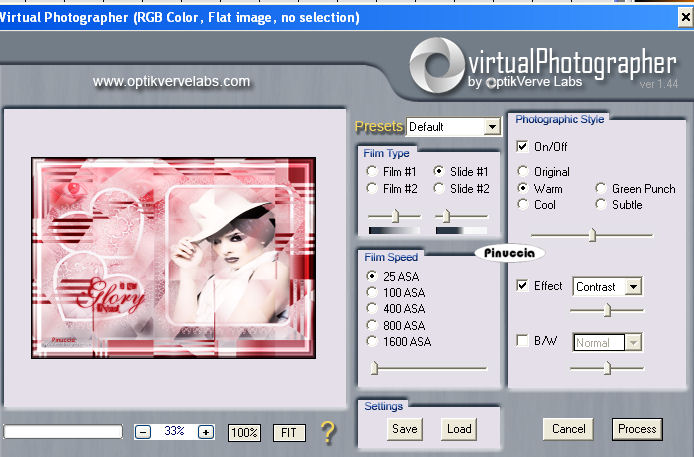The width and height of the screenshot is (694, 457).
Task: Click the preview image thumbnail
Action: [174, 257]
